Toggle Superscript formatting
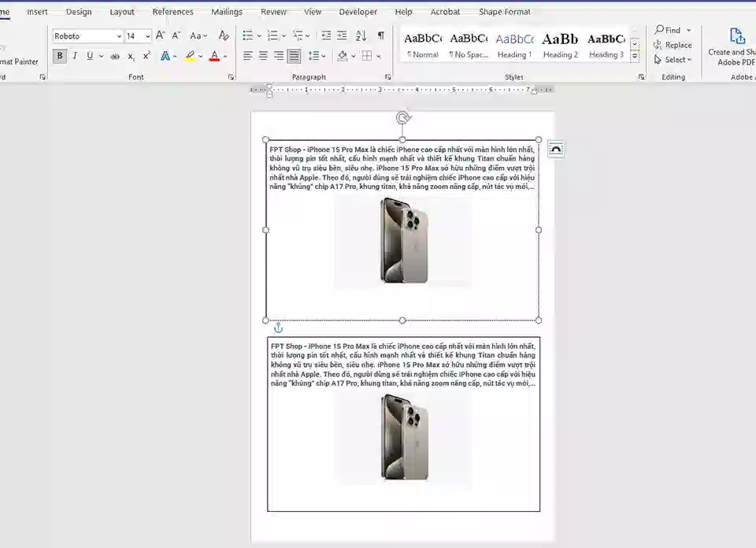 click(x=146, y=56)
